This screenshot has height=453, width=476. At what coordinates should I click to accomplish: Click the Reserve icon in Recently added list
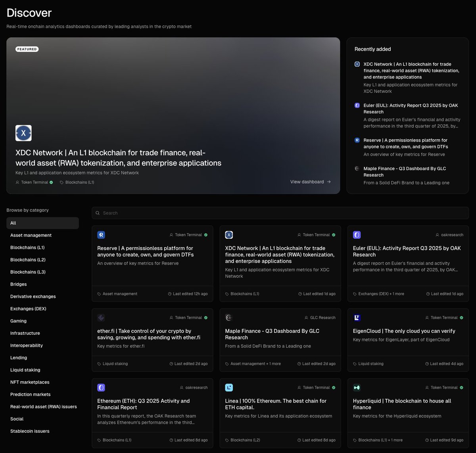point(357,140)
